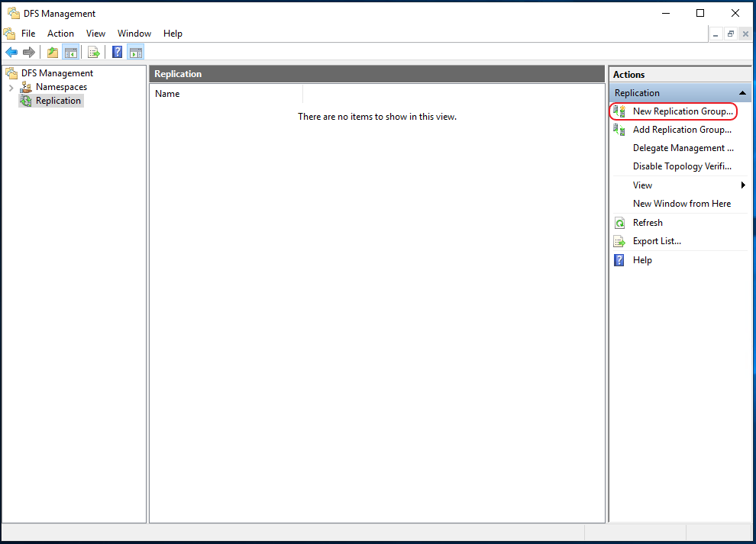
Task: Click the green Refresh icon in Actions
Action: pos(619,223)
